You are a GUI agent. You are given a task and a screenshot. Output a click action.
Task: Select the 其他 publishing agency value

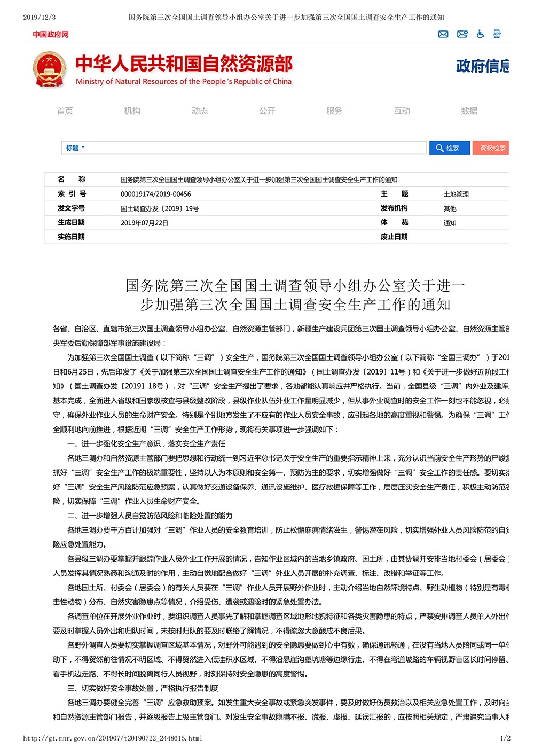coord(450,208)
